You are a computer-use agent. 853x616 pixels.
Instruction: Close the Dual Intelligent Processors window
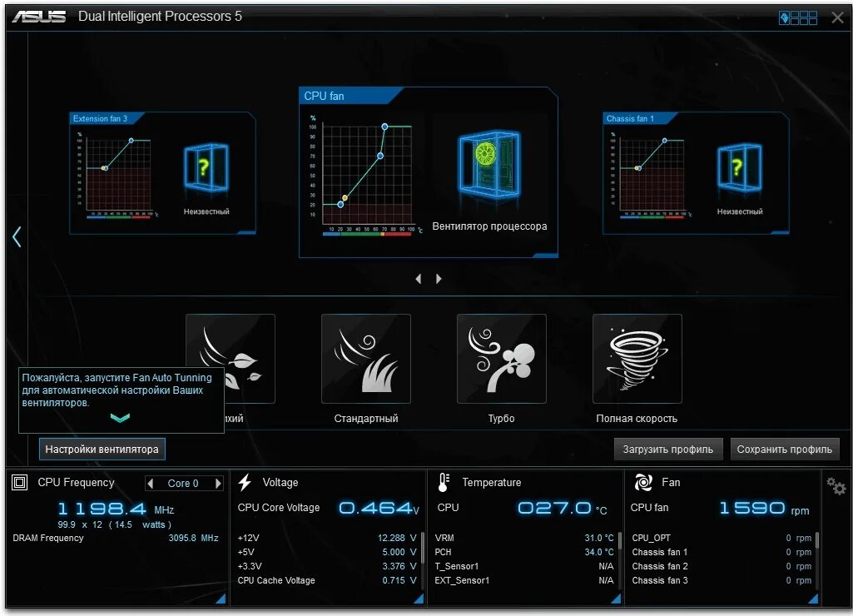tap(838, 18)
